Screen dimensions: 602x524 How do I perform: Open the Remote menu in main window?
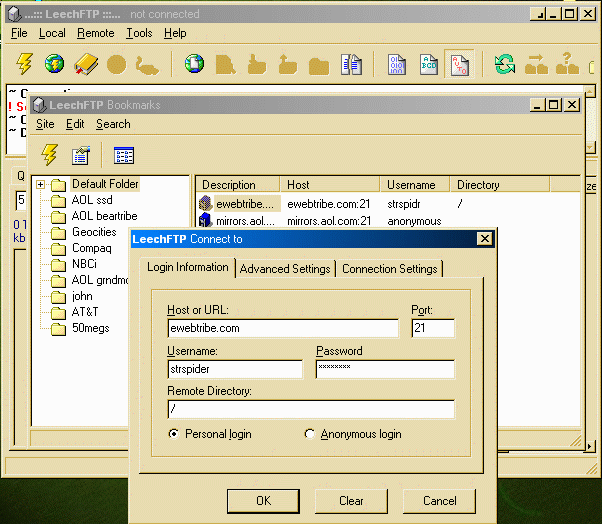tap(96, 33)
